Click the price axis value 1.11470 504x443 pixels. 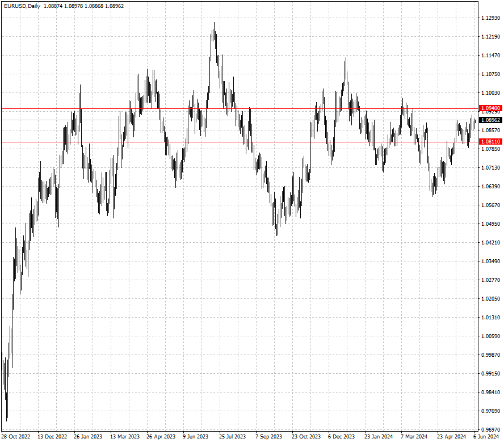pos(490,56)
